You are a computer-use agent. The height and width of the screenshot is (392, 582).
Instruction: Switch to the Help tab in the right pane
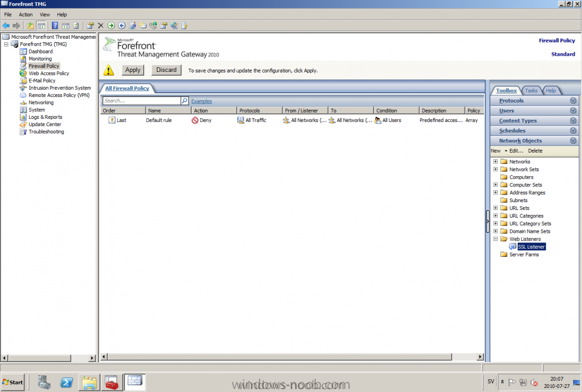(x=551, y=90)
